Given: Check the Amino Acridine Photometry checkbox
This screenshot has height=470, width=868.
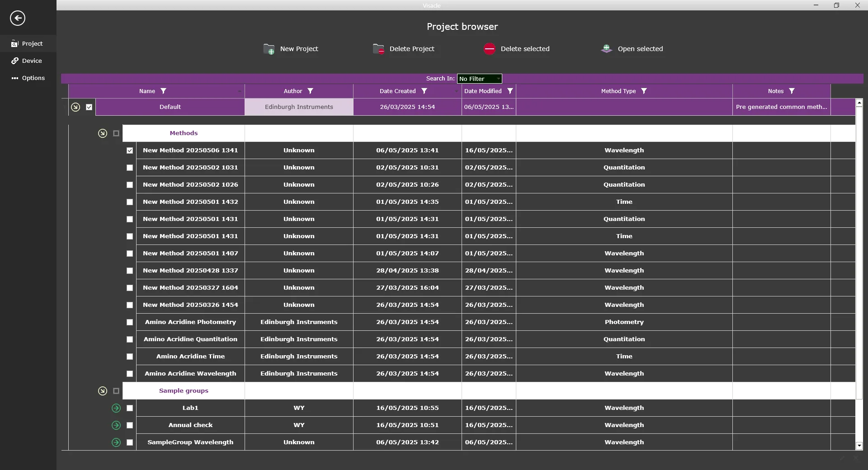Looking at the screenshot, I should pos(130,322).
